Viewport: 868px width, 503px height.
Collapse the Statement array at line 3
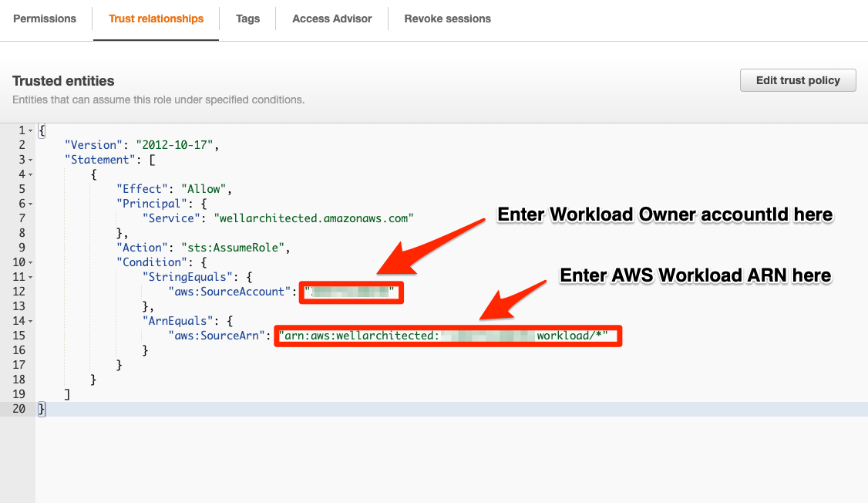click(30, 160)
